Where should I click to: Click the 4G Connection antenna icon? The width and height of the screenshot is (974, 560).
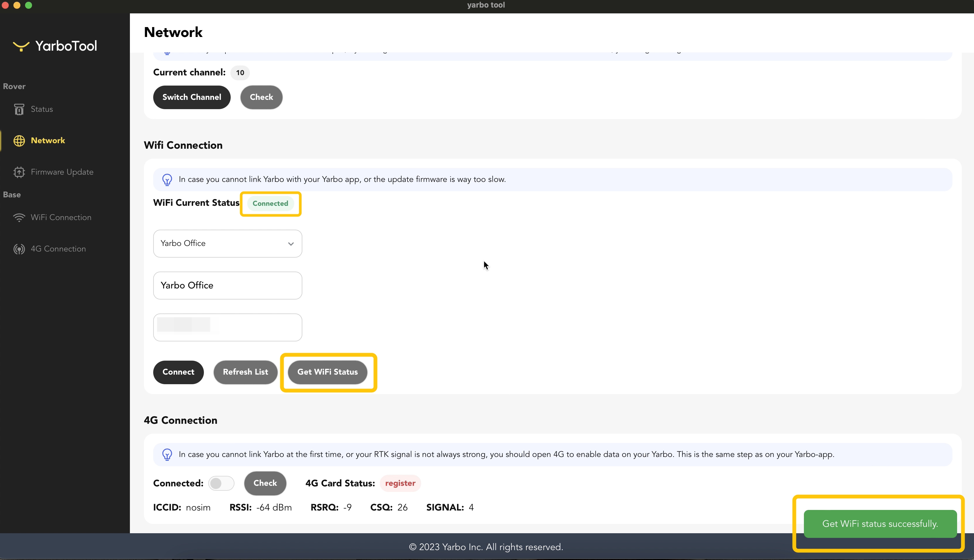click(19, 249)
